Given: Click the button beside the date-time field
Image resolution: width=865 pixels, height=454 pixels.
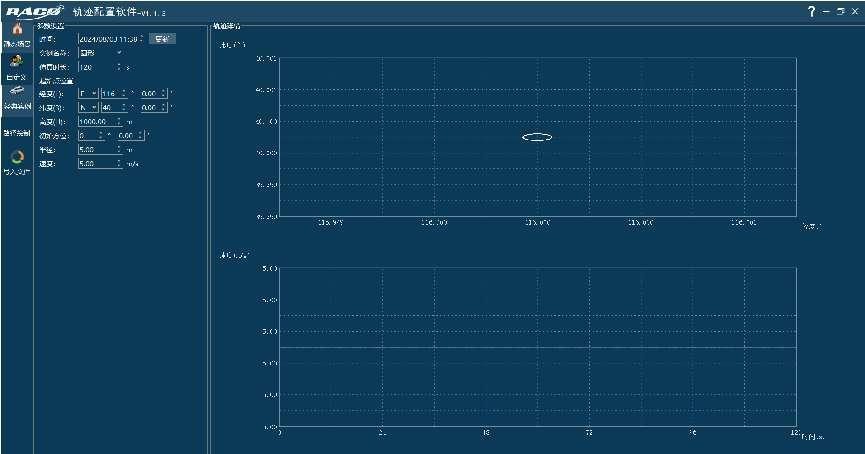Looking at the screenshot, I should (162, 39).
